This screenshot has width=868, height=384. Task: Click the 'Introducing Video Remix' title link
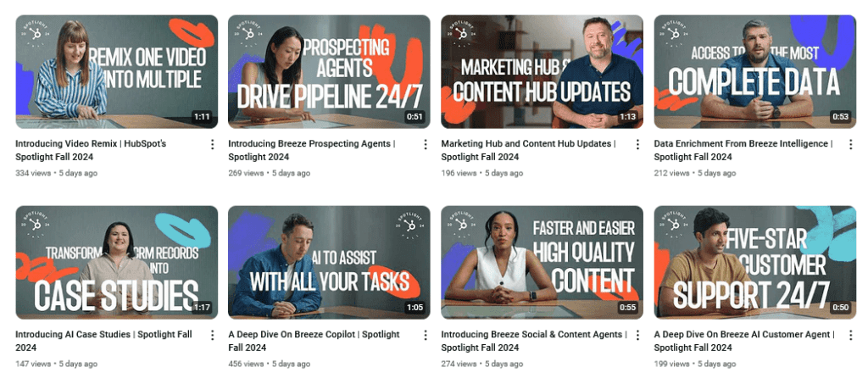(x=91, y=150)
